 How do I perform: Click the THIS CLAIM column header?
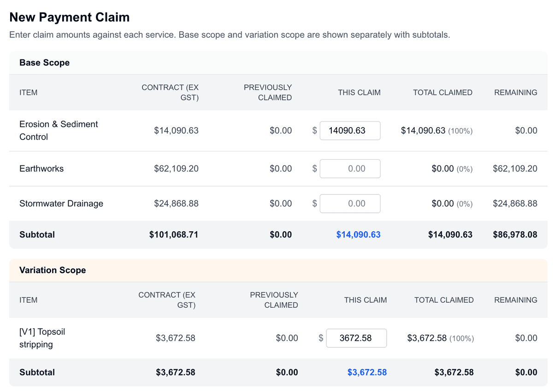click(359, 92)
